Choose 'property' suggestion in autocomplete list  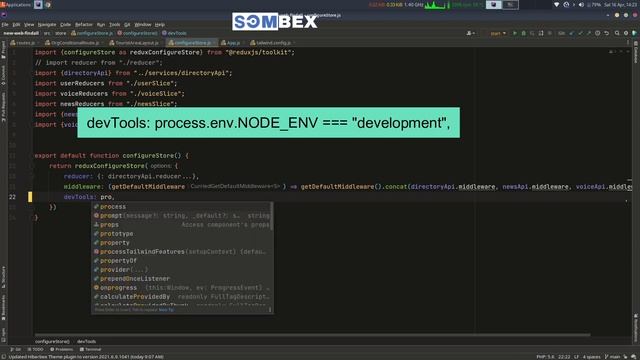(x=182, y=242)
